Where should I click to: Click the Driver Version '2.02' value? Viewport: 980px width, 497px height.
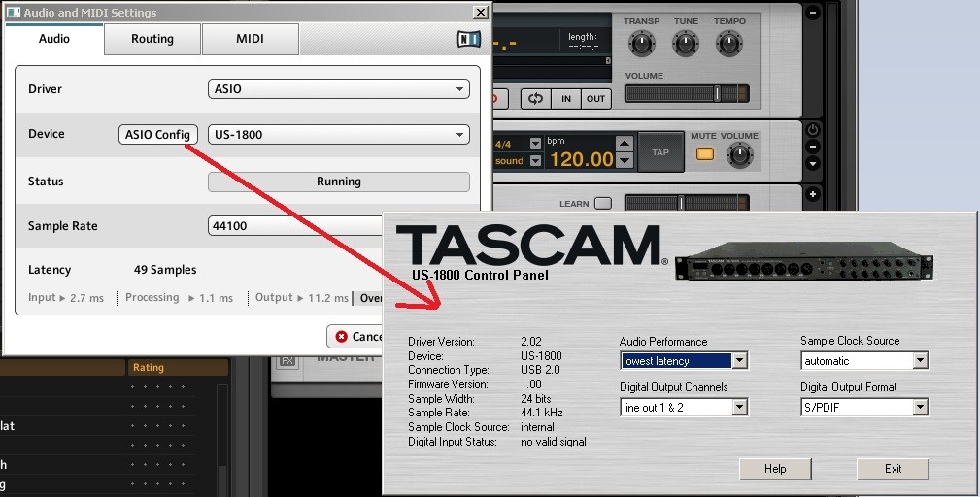pos(530,342)
